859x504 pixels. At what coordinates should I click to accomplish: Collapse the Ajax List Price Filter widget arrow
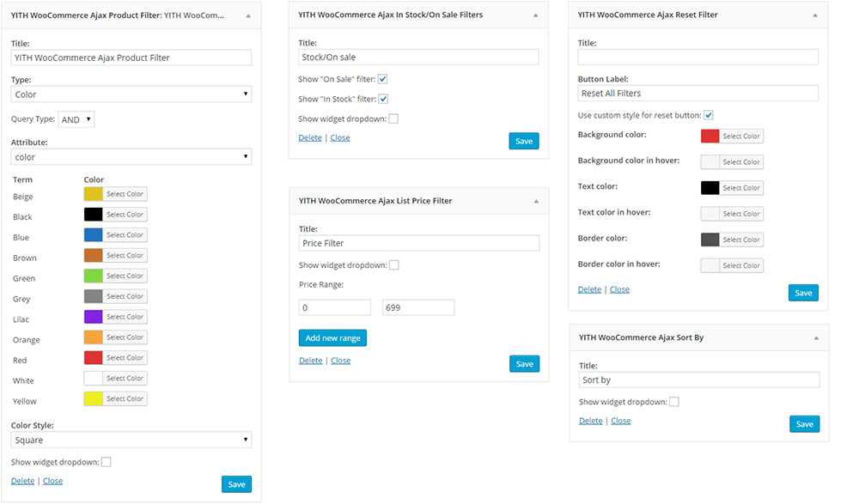[x=536, y=202]
